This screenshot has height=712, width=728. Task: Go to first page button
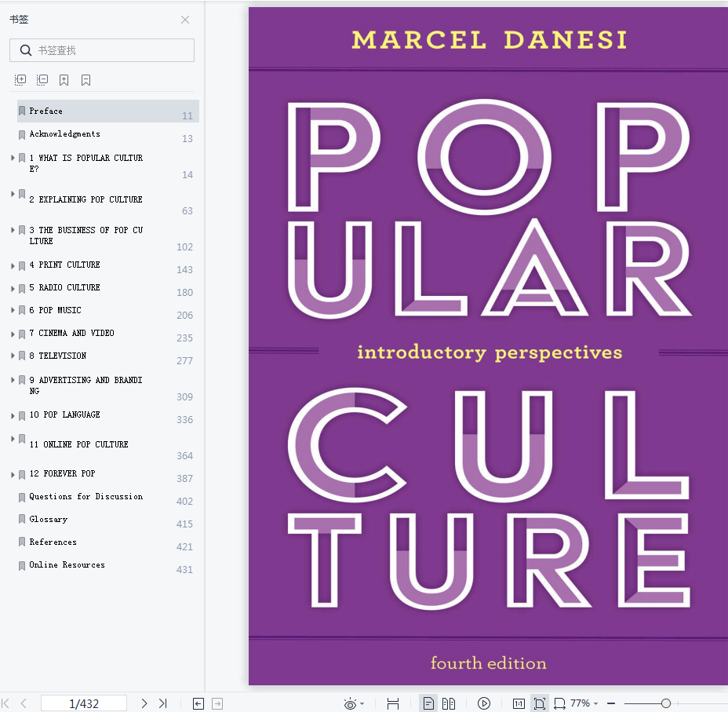[5, 703]
